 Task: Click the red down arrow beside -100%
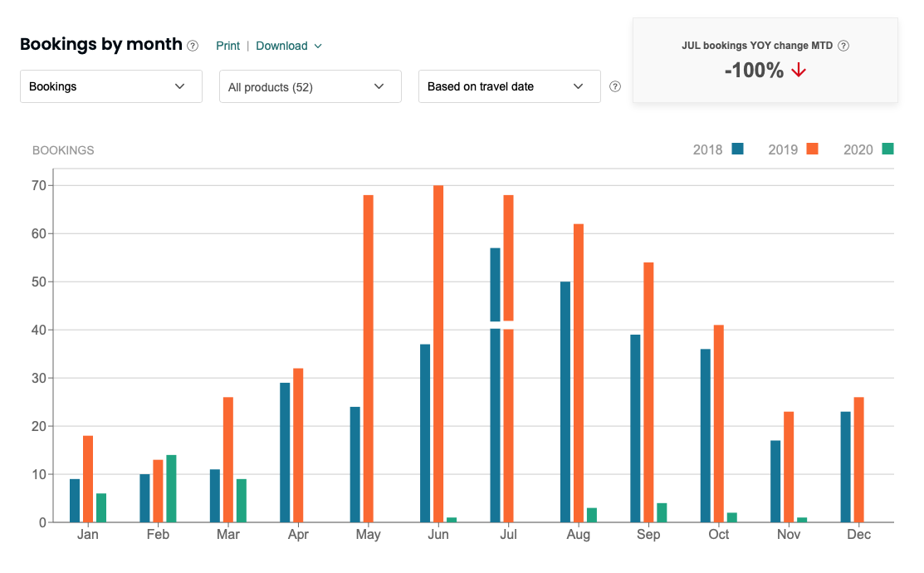coord(799,71)
